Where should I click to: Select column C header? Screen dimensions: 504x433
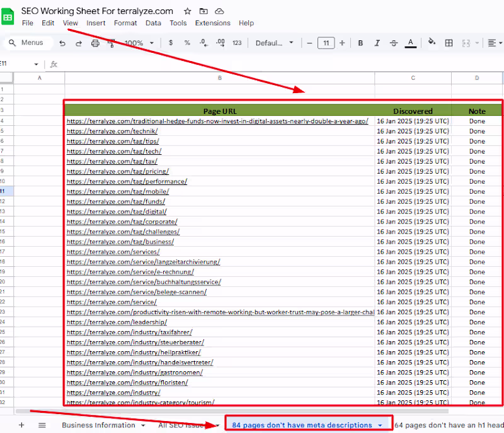pyautogui.click(x=413, y=78)
